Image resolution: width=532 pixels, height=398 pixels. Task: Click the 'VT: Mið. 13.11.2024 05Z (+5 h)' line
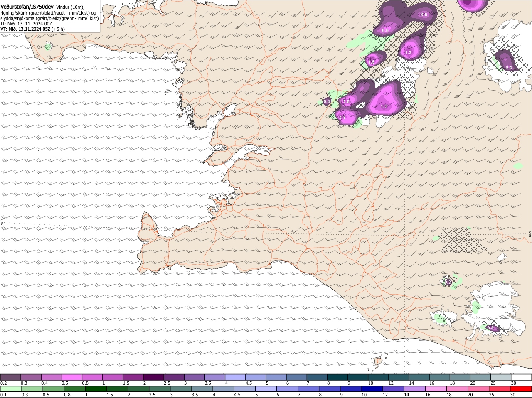(32, 29)
